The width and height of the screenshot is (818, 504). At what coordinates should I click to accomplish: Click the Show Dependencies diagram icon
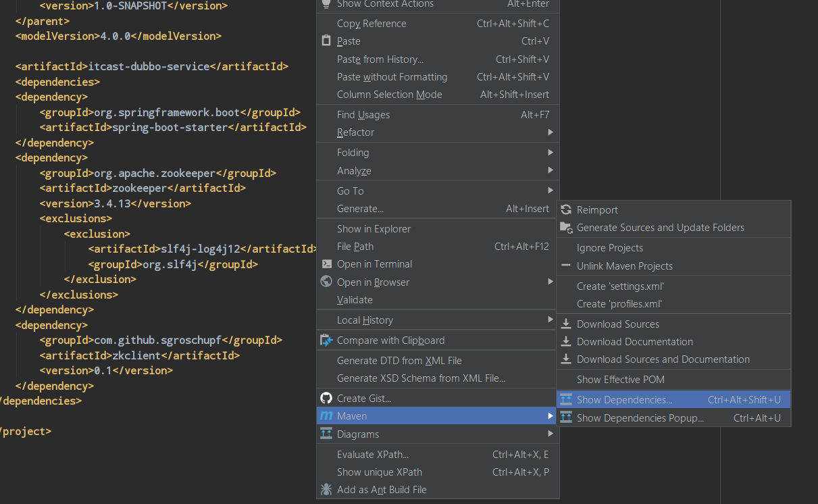565,399
